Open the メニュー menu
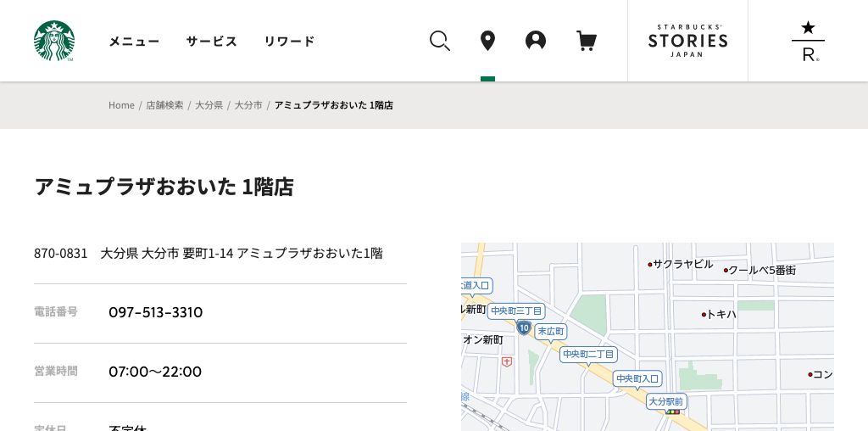This screenshot has height=431, width=868. click(x=134, y=41)
